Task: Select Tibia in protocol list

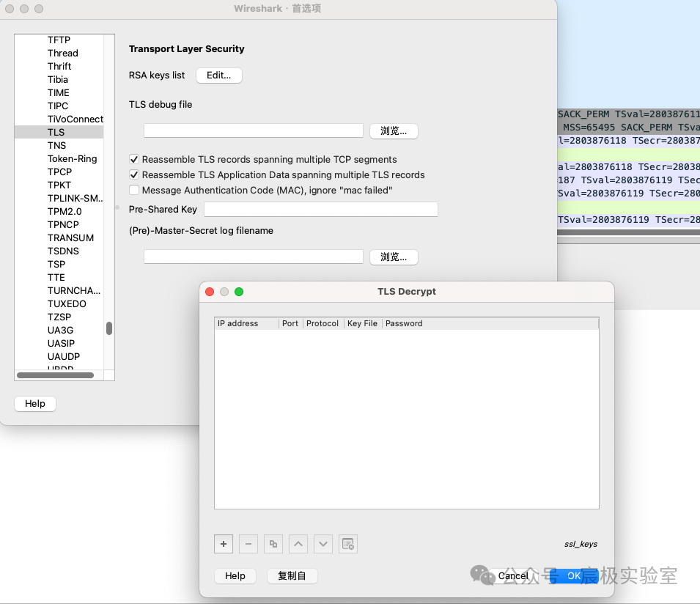Action: (x=59, y=79)
